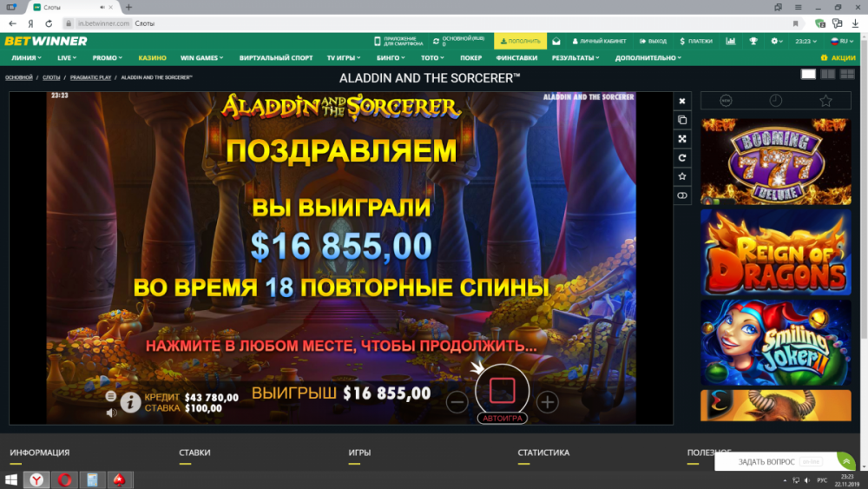
Task: Expand Результаты menu
Action: pyautogui.click(x=575, y=57)
